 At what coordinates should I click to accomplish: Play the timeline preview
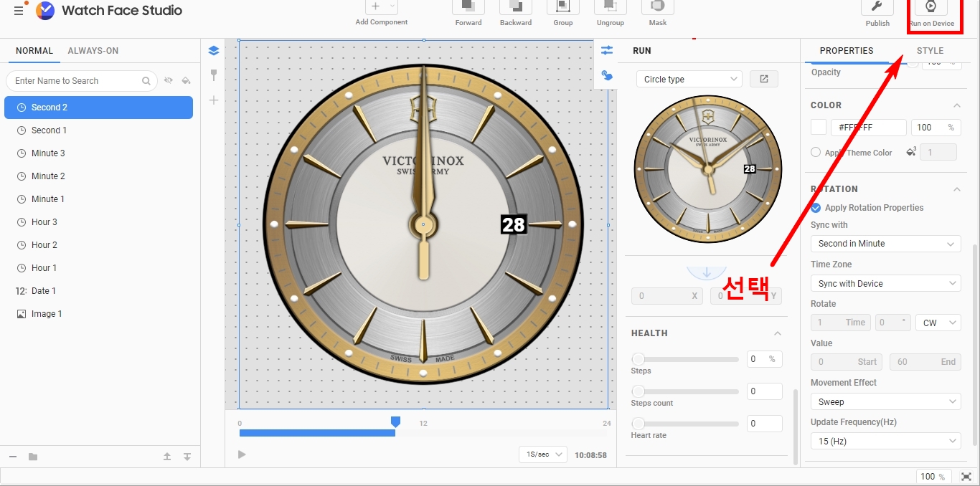(242, 454)
